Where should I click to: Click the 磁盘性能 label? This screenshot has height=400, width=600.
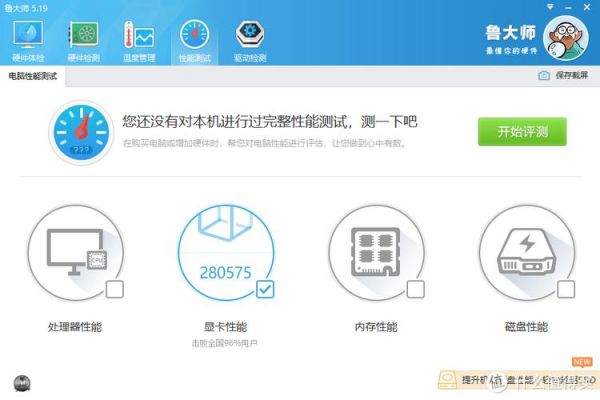526,327
